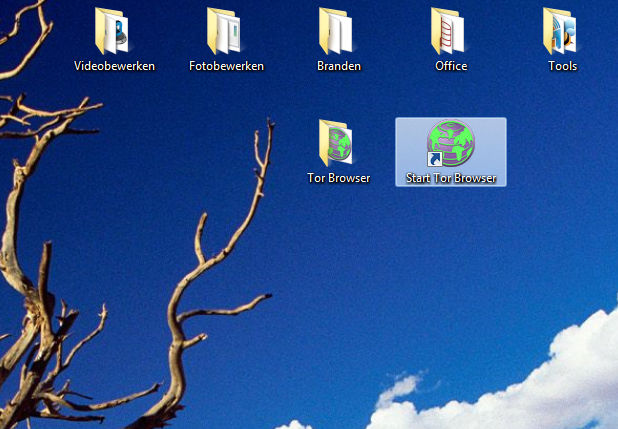The image size is (618, 429).
Task: Click the Start Tor Browser globe icon
Action: 451,142
